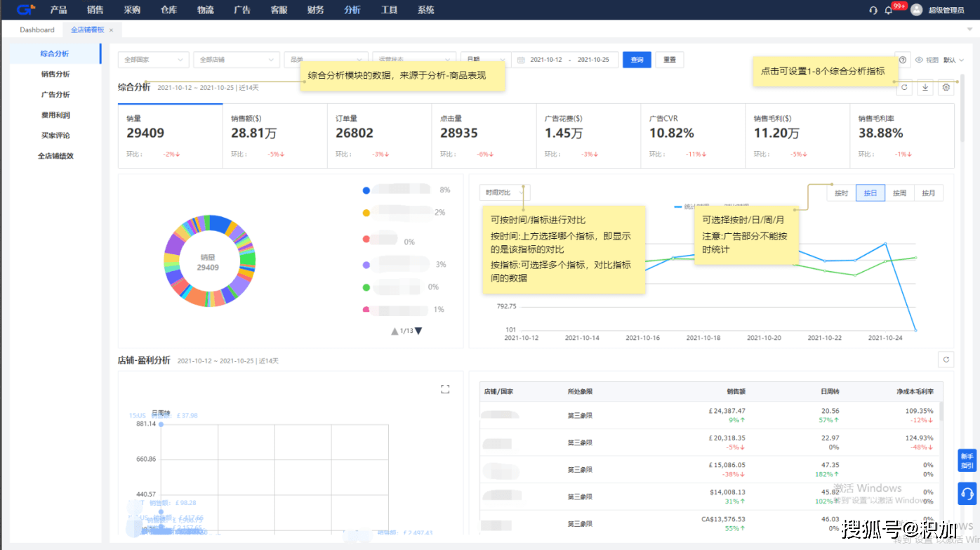Select the 销量 29409 metric card
This screenshot has width=980, height=550.
click(170, 136)
